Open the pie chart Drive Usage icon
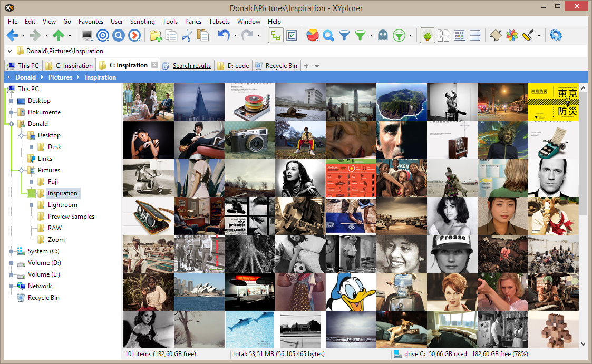This screenshot has width=592, height=364. 312,35
